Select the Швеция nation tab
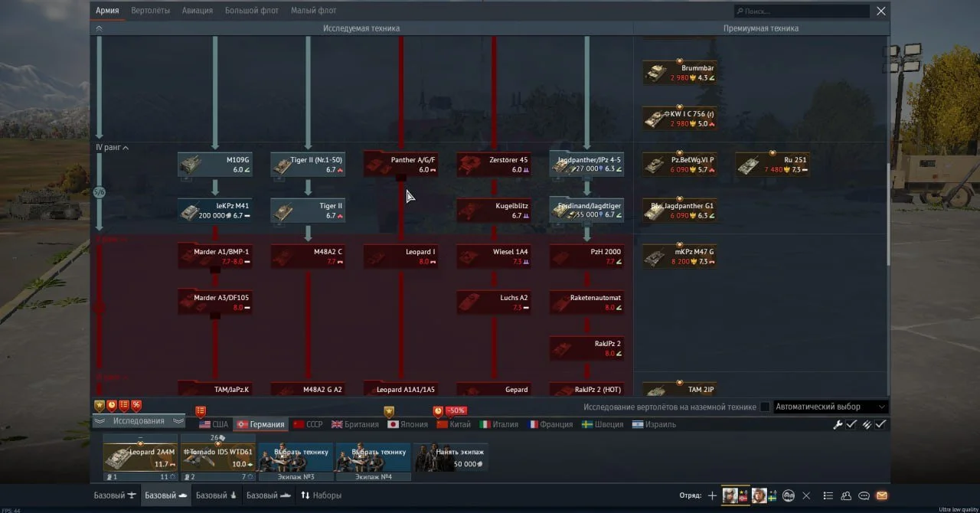The height and width of the screenshot is (513, 980). [603, 424]
